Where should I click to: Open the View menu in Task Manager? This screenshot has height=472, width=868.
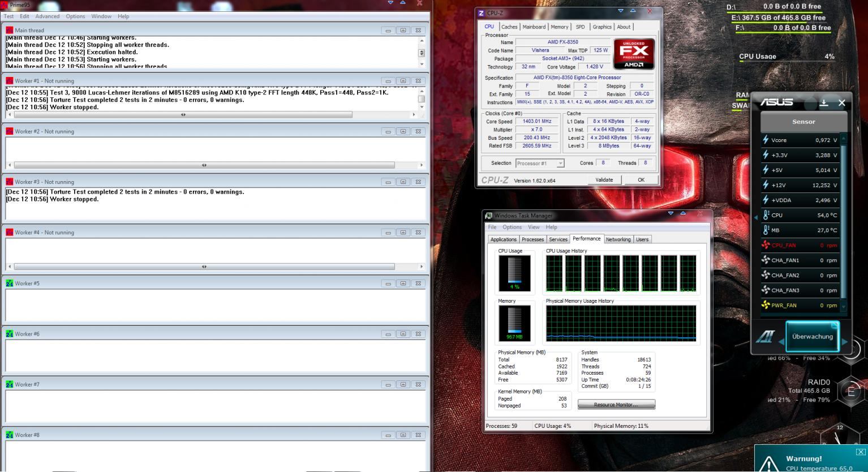pyautogui.click(x=534, y=227)
